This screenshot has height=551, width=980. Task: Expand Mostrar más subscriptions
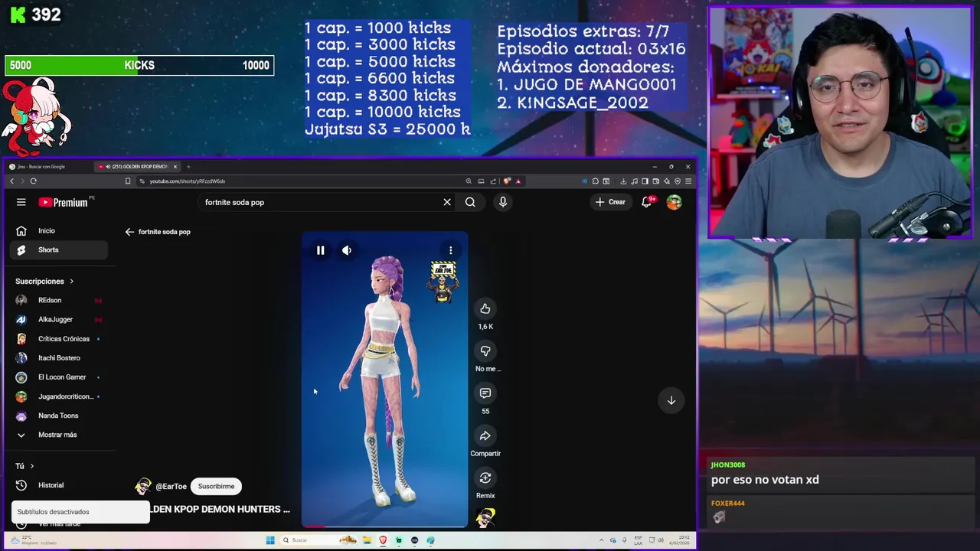pyautogui.click(x=59, y=435)
